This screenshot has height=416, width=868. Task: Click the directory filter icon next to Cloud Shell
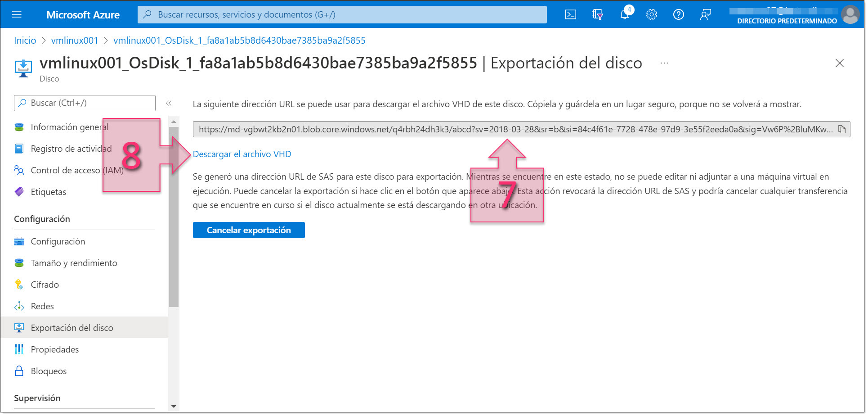(597, 14)
